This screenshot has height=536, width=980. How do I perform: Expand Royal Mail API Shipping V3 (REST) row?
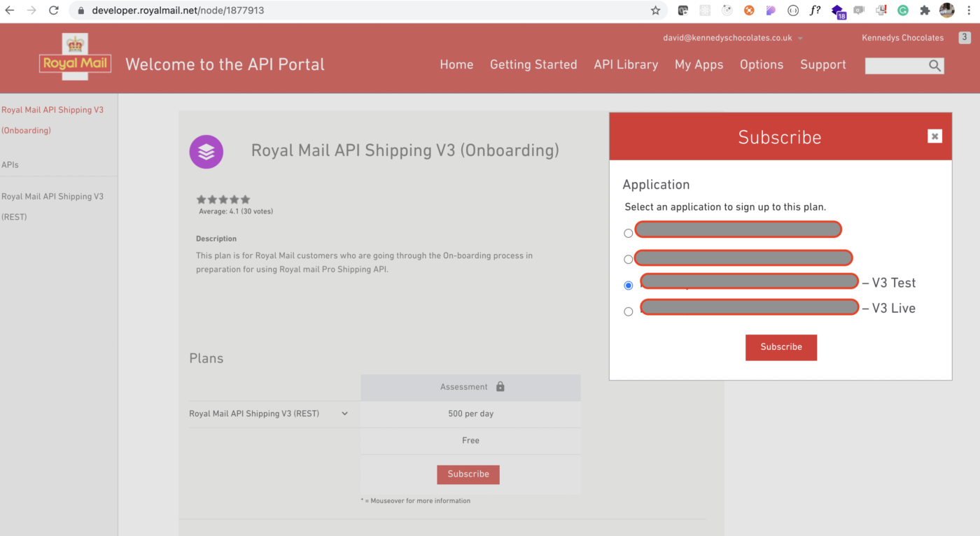(344, 414)
